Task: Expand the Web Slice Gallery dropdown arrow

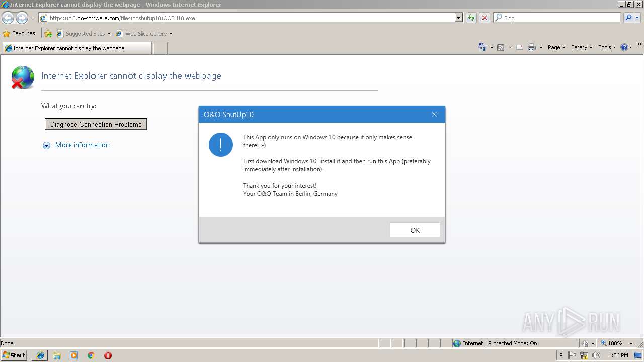Action: 171,34
